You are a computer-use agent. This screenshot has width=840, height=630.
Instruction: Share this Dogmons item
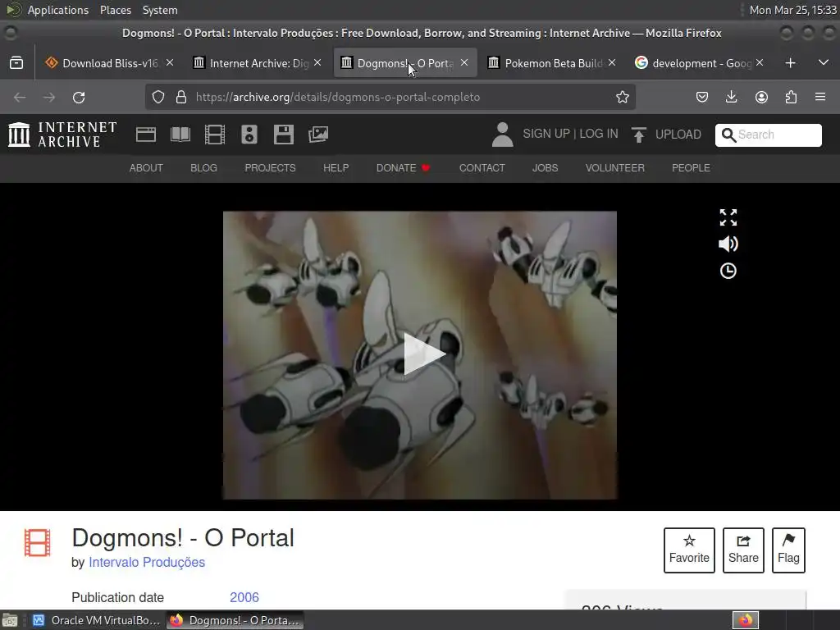(x=743, y=550)
